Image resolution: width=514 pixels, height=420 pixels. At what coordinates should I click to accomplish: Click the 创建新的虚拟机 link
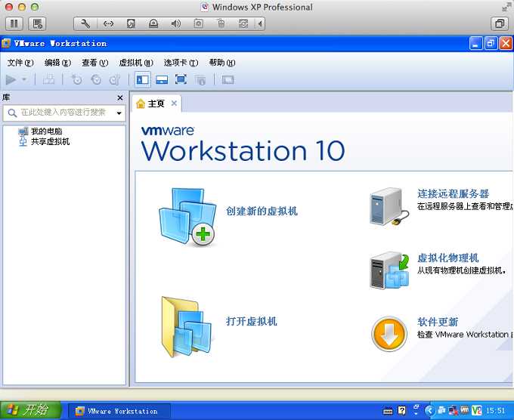click(x=262, y=211)
